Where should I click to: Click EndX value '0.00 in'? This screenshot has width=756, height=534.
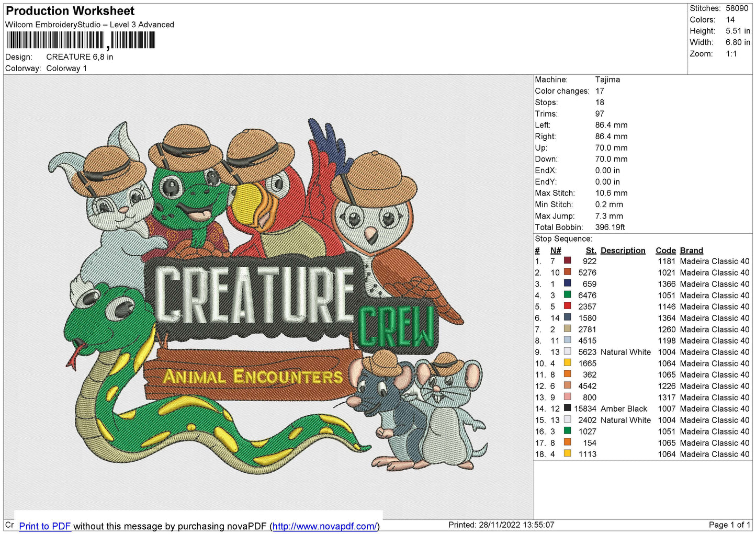pyautogui.click(x=607, y=171)
